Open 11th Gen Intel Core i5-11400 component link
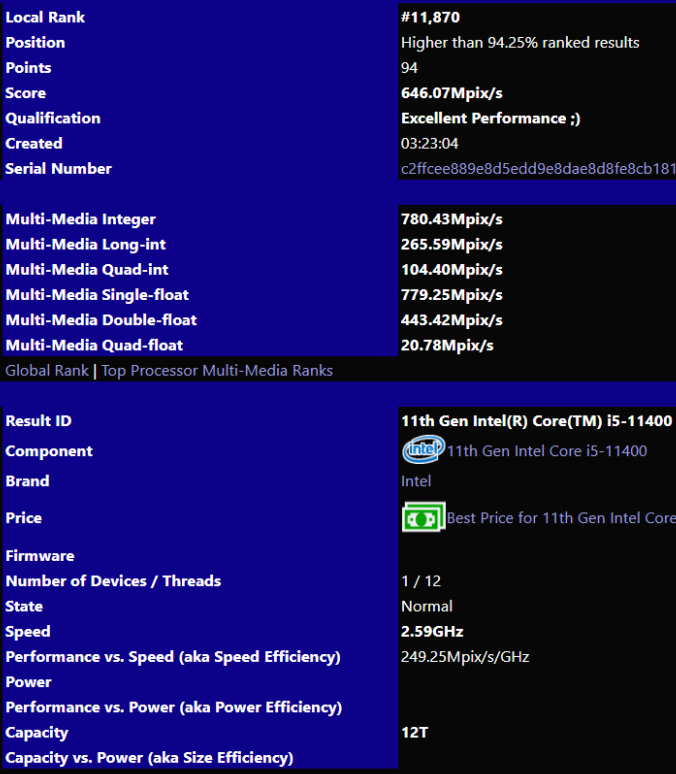 coord(547,451)
